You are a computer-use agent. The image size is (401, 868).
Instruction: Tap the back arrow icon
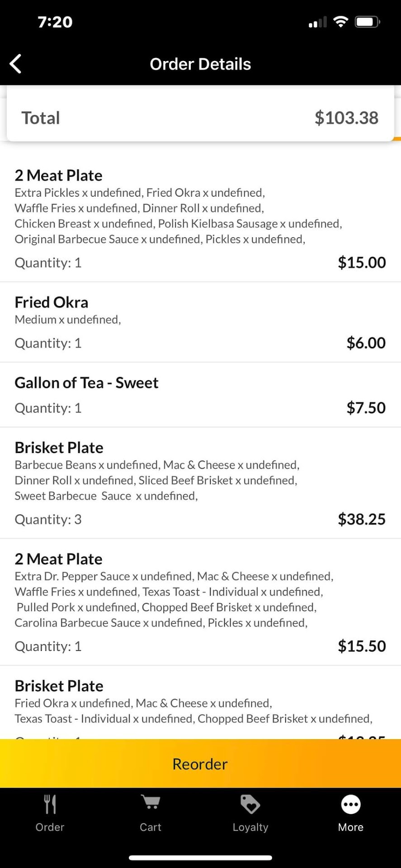[16, 64]
